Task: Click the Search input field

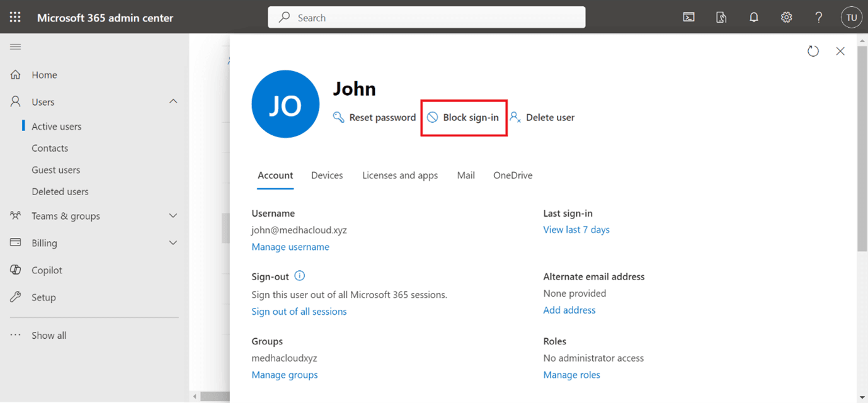Action: coord(426,17)
